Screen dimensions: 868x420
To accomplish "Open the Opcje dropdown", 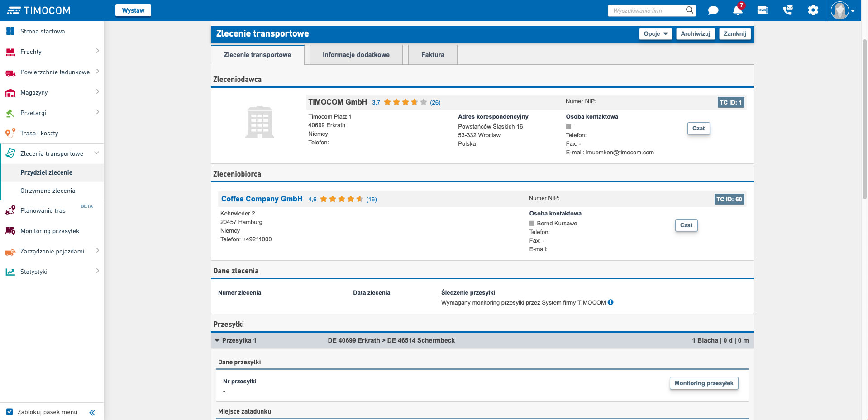I will tap(655, 34).
